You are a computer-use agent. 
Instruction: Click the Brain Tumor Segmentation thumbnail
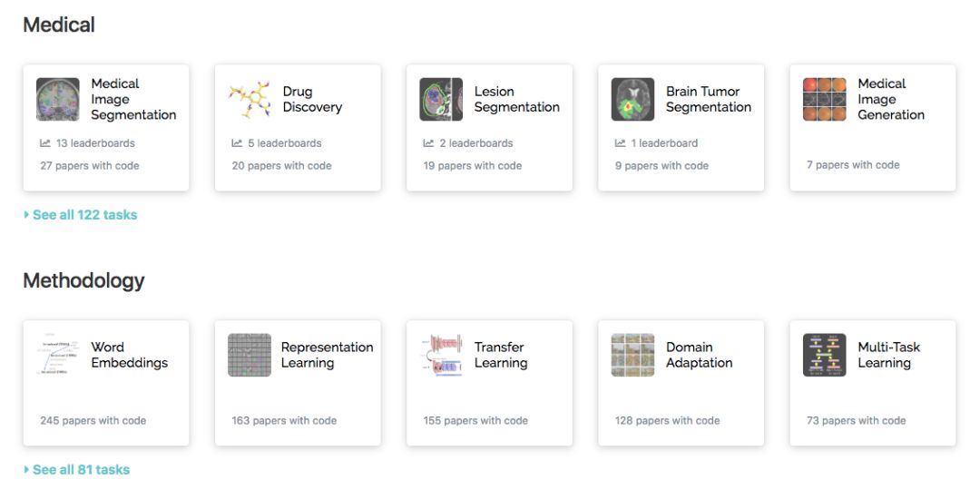pos(632,100)
